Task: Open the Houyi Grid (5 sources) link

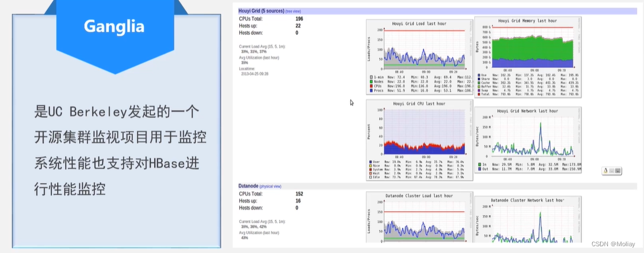Action: pos(261,11)
